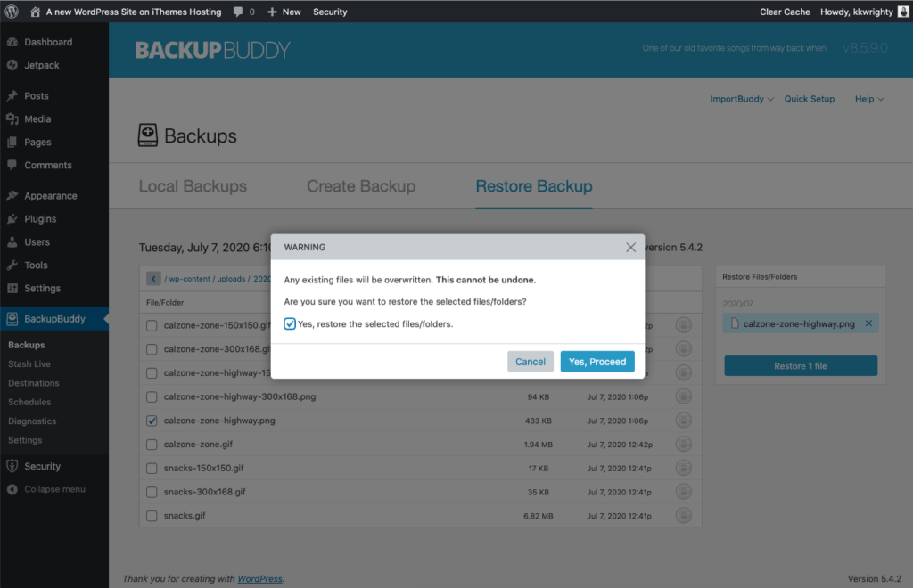Click the wp-content breadcrumb link
Screen dimensions: 913x588
click(x=189, y=279)
